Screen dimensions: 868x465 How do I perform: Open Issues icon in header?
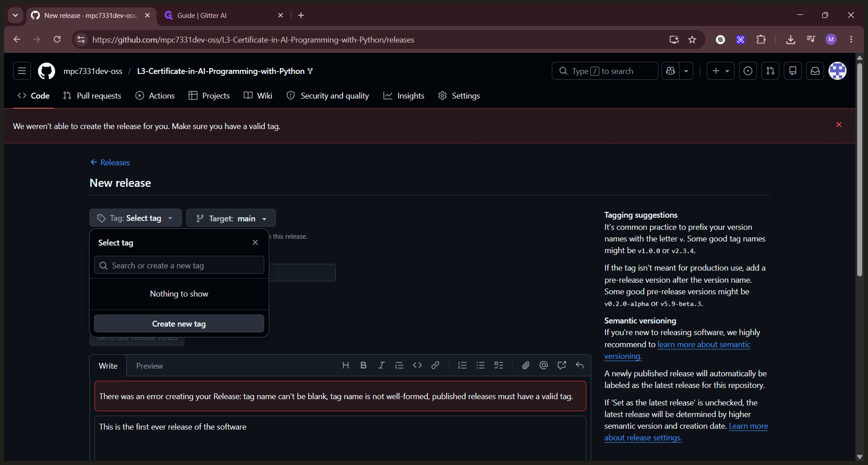(x=748, y=71)
